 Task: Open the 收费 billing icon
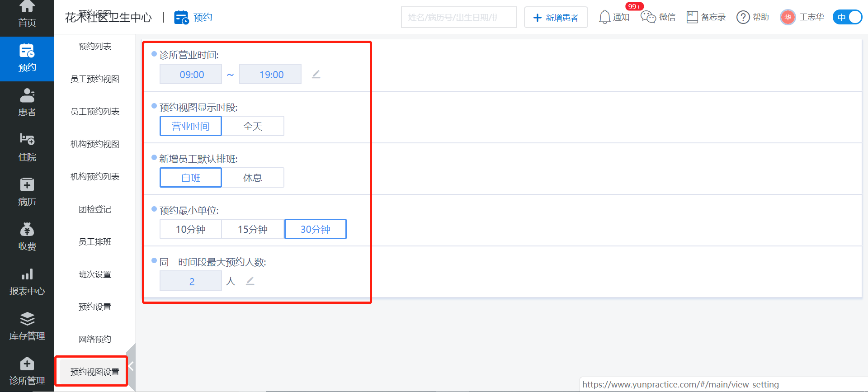[x=27, y=229]
